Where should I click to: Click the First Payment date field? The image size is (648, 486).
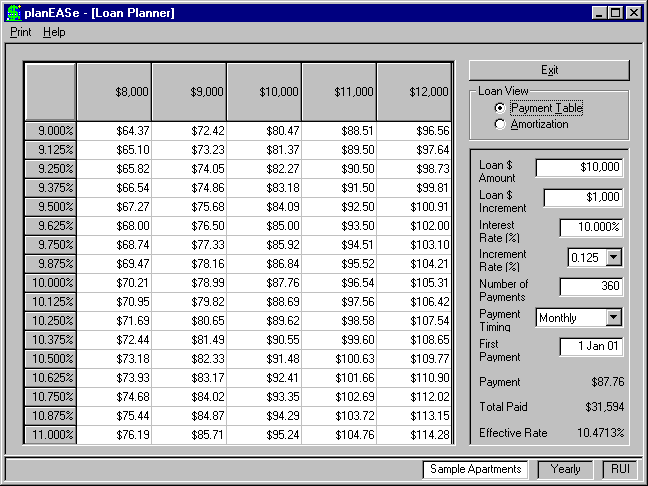click(x=591, y=346)
